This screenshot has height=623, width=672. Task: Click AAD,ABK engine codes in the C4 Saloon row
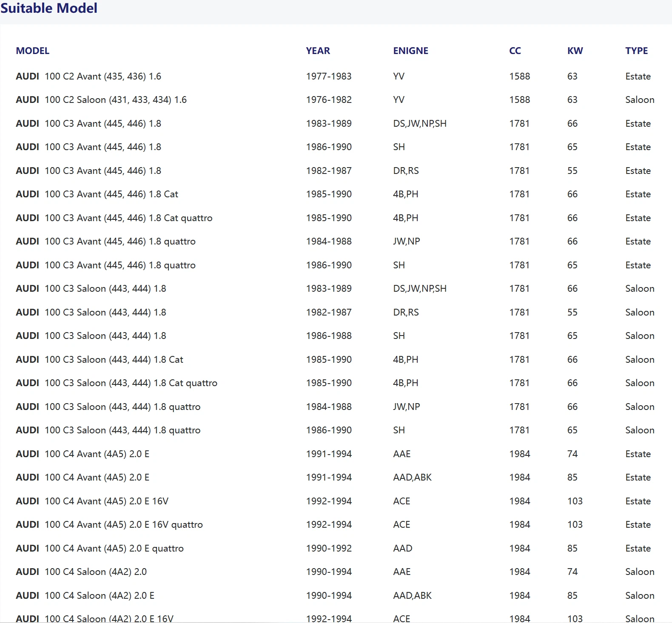[x=413, y=596]
